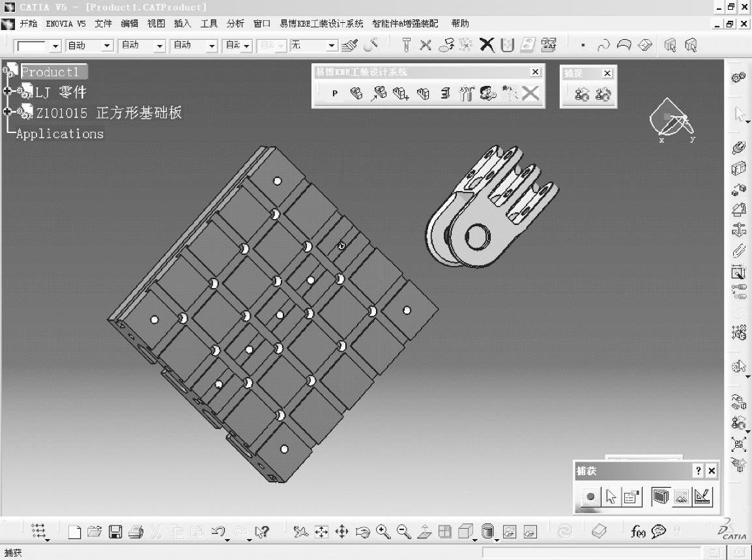Image resolution: width=752 pixels, height=560 pixels.
Task: Open the 文件 menu
Action: pos(103,23)
